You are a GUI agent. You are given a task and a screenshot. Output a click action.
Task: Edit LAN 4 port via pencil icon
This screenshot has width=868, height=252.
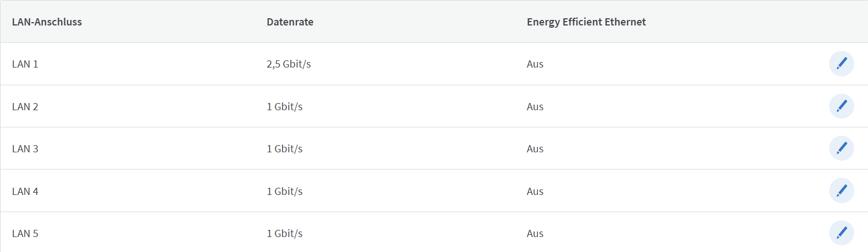pos(841,191)
